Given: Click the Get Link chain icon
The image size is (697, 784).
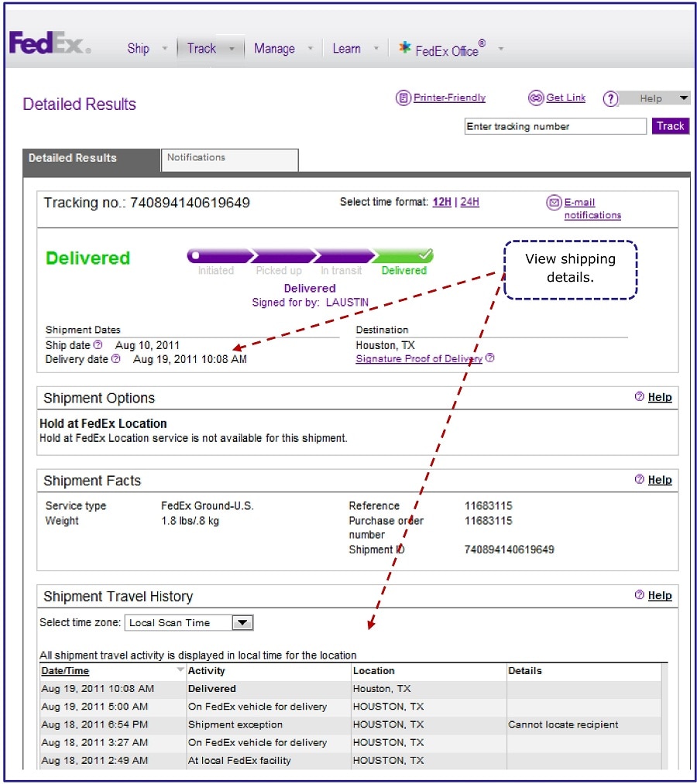Looking at the screenshot, I should click(x=536, y=98).
